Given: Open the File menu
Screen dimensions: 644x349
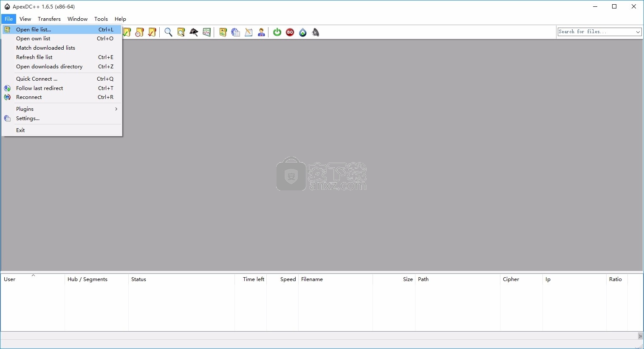Looking at the screenshot, I should click(8, 19).
